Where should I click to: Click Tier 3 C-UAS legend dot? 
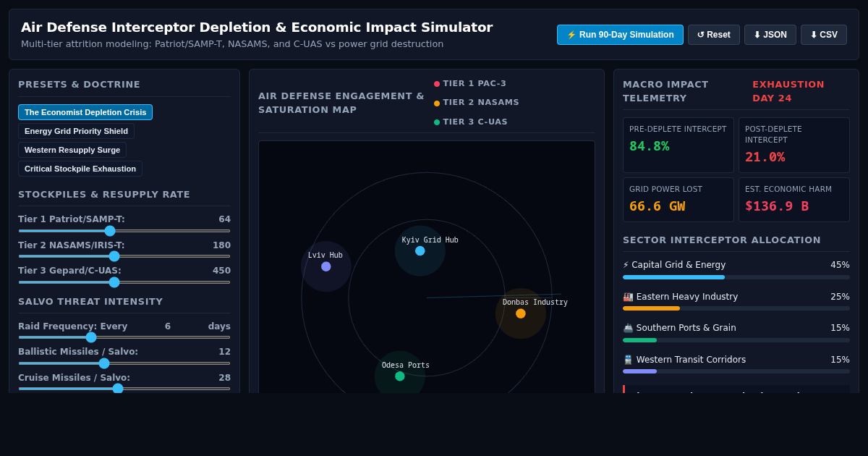(437, 122)
